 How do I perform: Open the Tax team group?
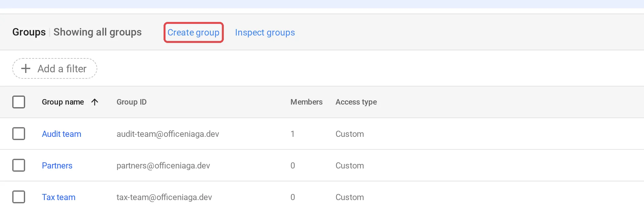tap(59, 197)
